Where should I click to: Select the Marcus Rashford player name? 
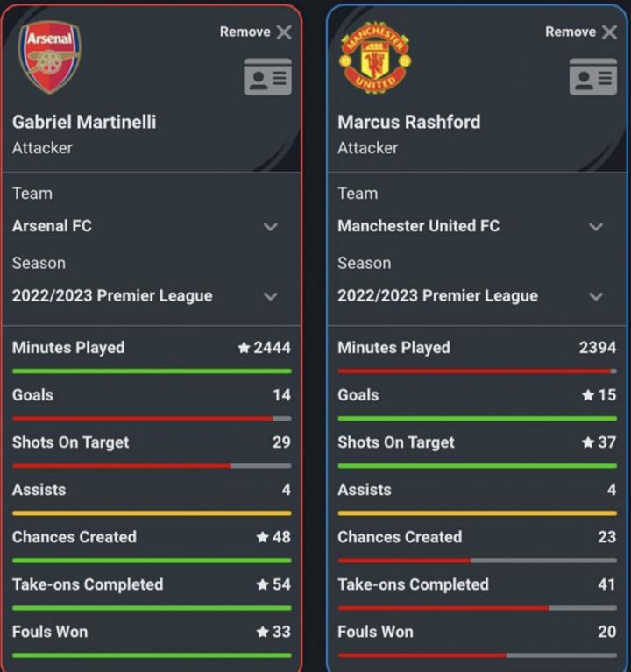[x=409, y=122]
